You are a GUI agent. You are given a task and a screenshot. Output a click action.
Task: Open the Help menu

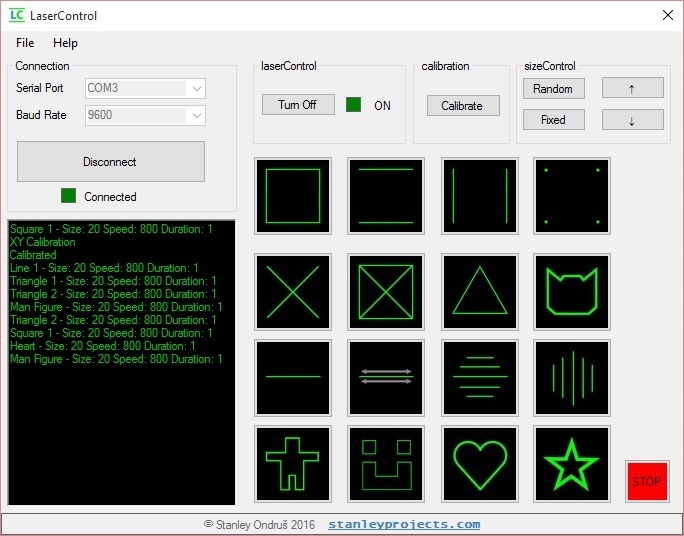(65, 43)
